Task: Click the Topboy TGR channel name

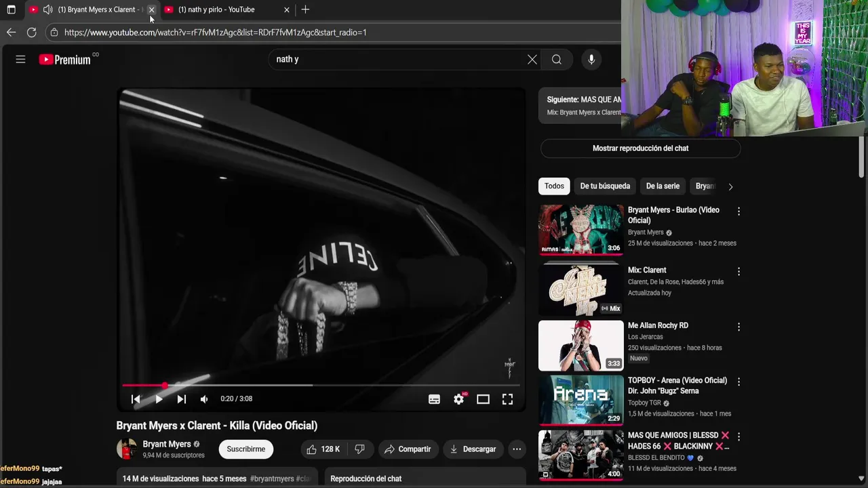Action: [x=644, y=403]
